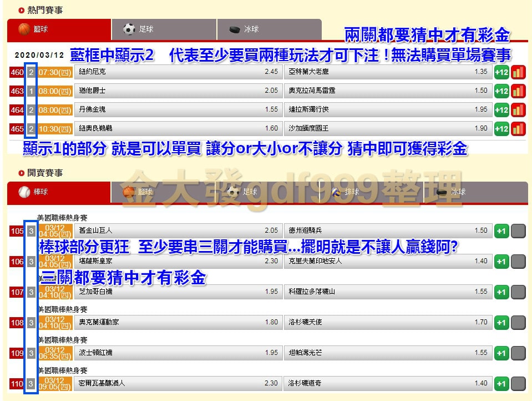
Task: Click the bar chart icon for game 463
Action: 518,91
